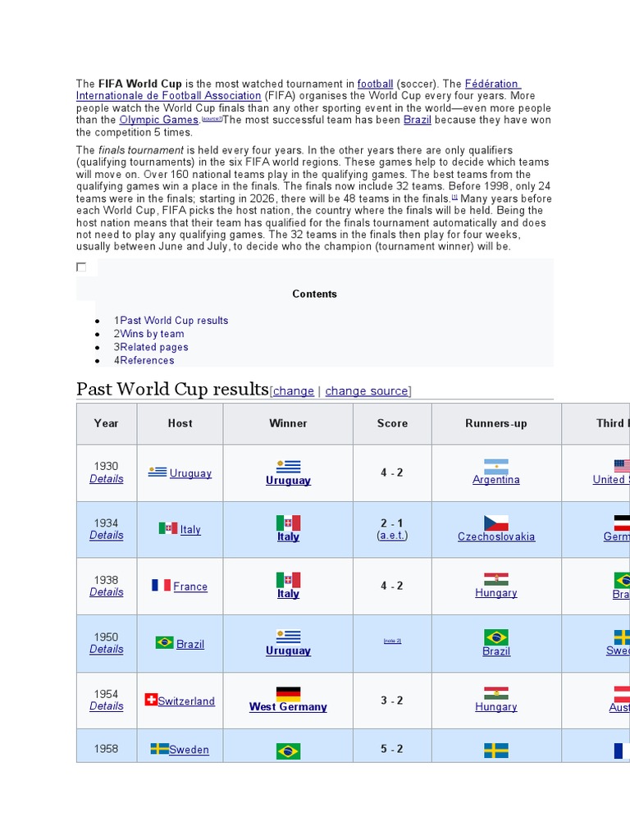Viewport: 630px width, 840px height.
Task: Click Sweden flag in 1958 Host cell
Action: 160,748
